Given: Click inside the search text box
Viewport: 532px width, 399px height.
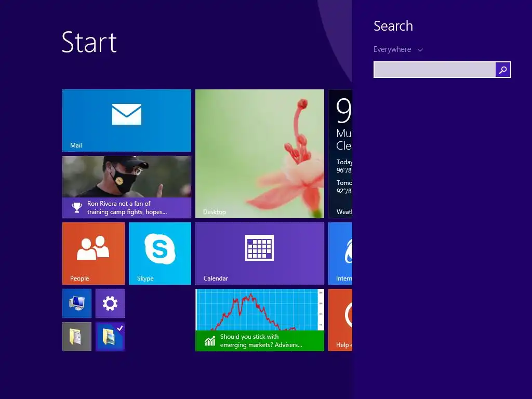Looking at the screenshot, I should 434,70.
